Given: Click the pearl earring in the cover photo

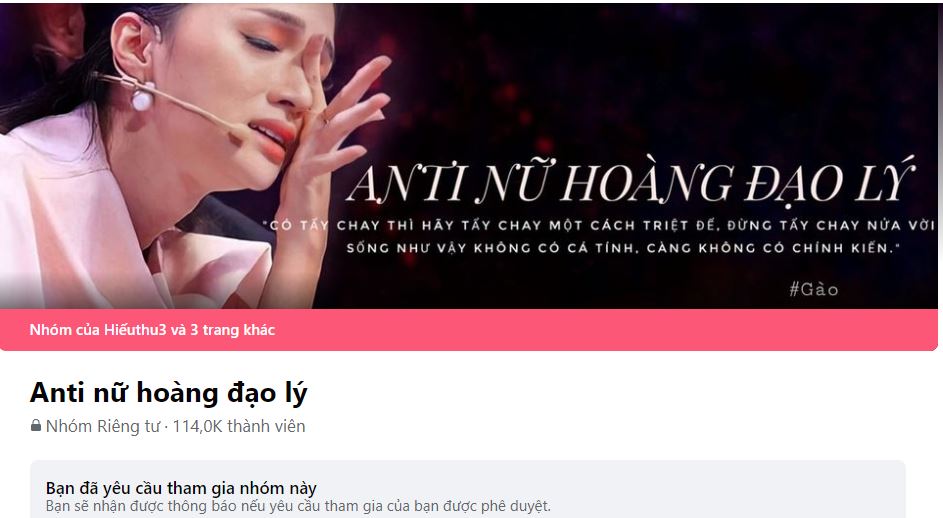Looking at the screenshot, I should pyautogui.click(x=142, y=99).
